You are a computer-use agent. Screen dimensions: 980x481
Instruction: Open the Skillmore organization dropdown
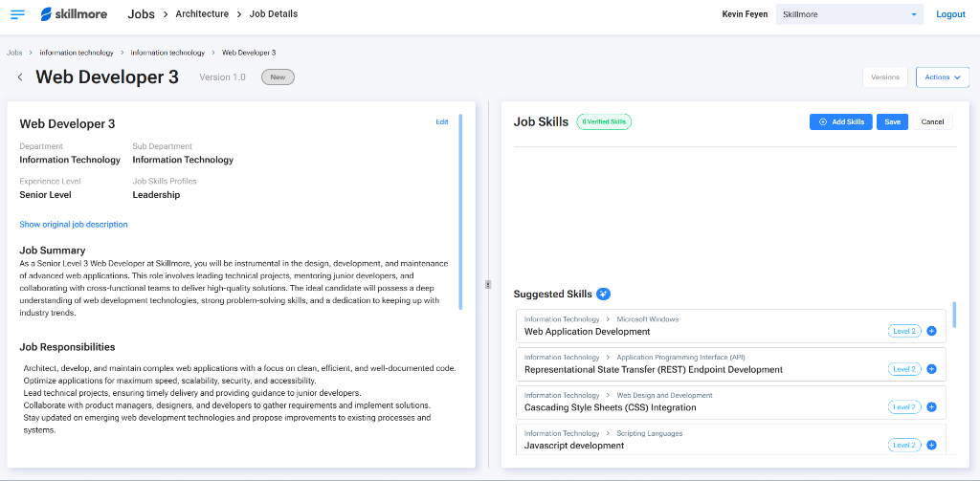pyautogui.click(x=850, y=14)
